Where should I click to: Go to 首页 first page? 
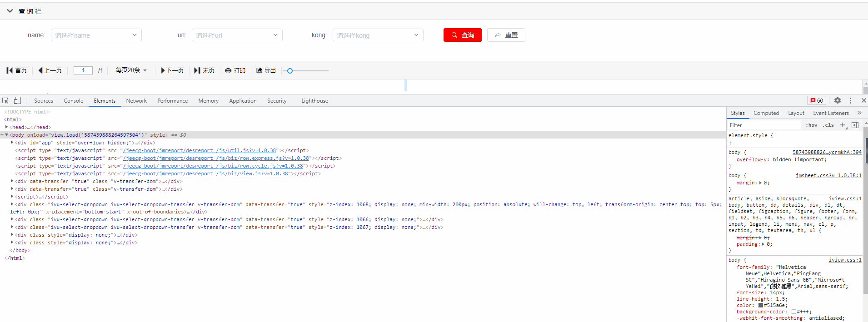tap(17, 70)
